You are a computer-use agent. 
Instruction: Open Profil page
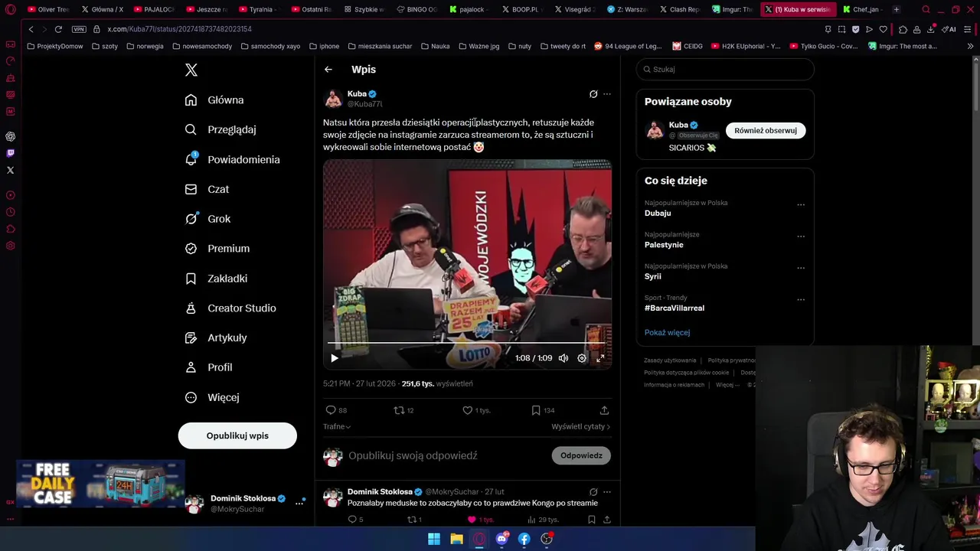(x=209, y=367)
